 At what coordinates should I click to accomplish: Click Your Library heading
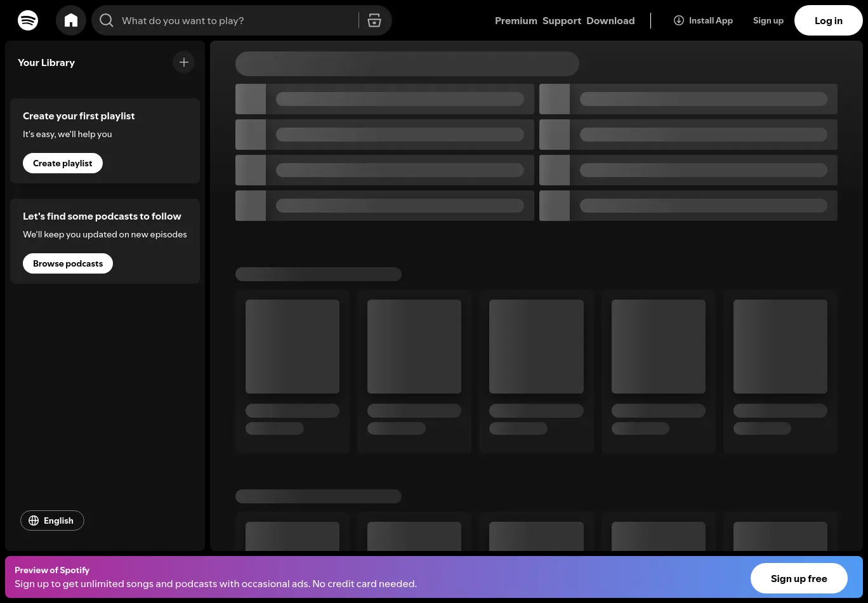tap(46, 62)
